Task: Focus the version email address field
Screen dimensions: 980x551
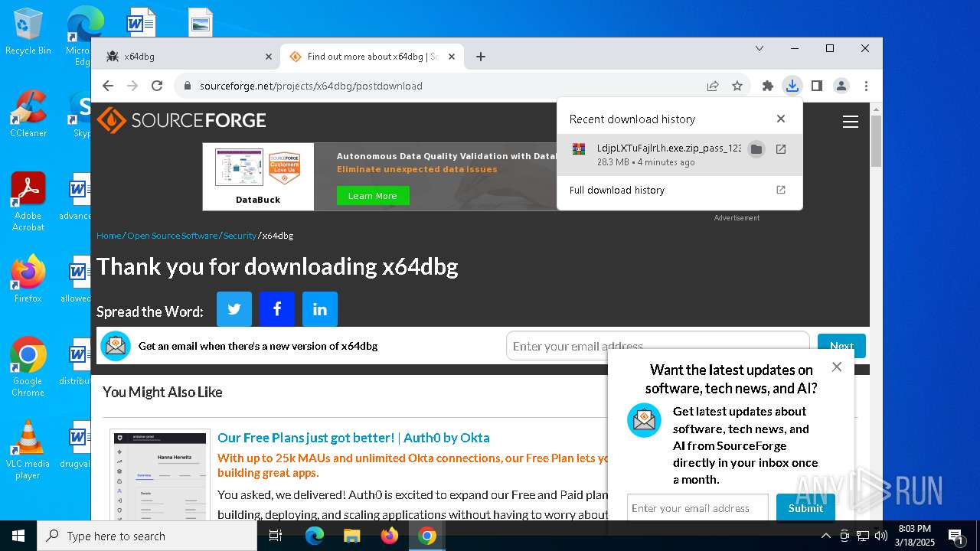Action: (658, 346)
